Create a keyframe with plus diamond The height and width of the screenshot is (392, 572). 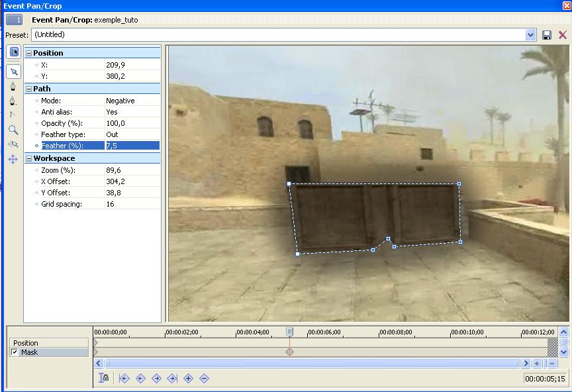coord(188,379)
